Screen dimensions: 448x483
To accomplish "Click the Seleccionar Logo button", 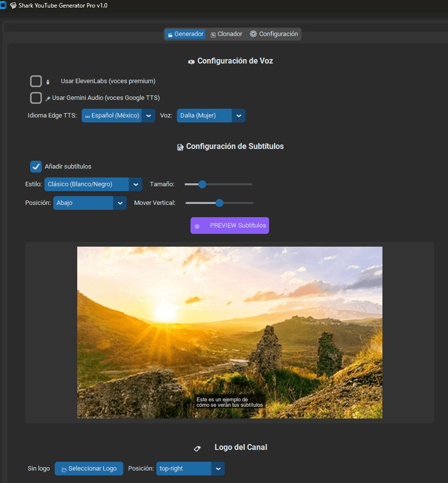I will [89, 468].
